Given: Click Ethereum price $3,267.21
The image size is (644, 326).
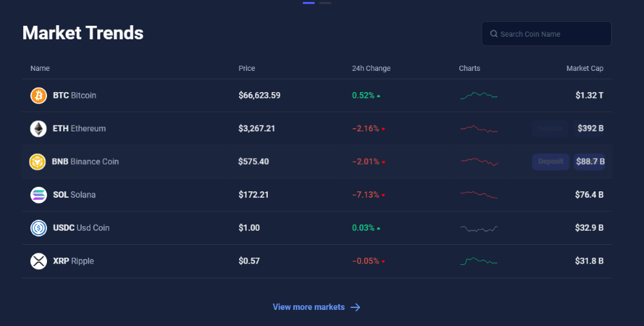Looking at the screenshot, I should (x=257, y=129).
